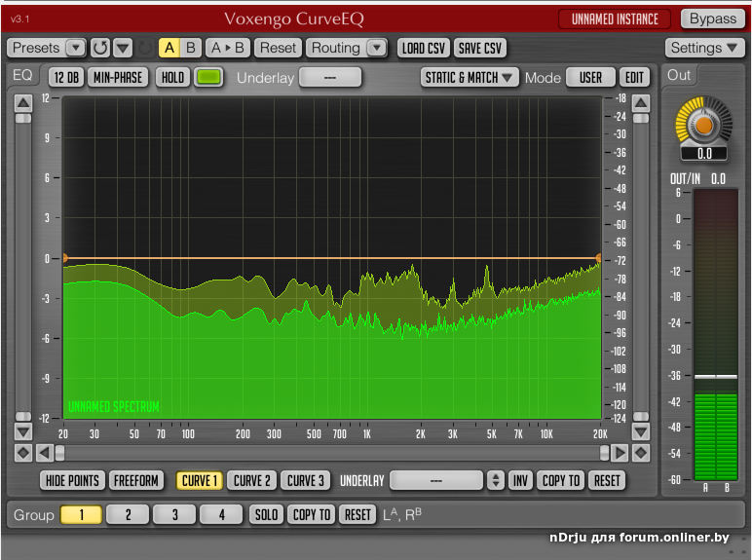Screen dimensions: 752x560
Task: Click the output gain value field 0.0
Action: [x=703, y=153]
